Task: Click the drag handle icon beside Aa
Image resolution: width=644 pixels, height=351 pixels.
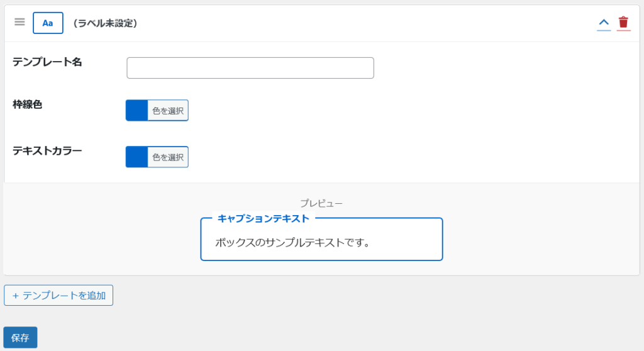Action: [x=19, y=22]
